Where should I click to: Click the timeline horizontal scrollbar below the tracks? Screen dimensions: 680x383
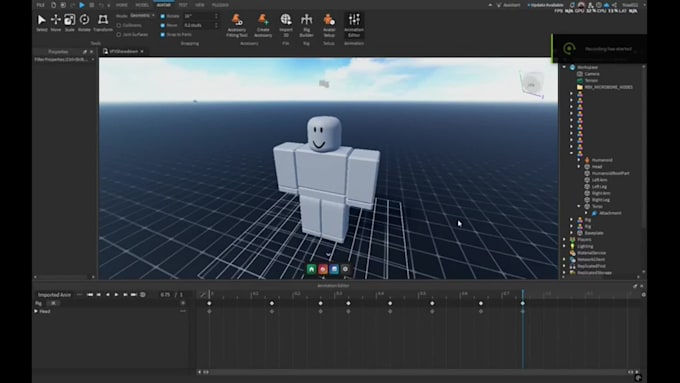point(418,372)
